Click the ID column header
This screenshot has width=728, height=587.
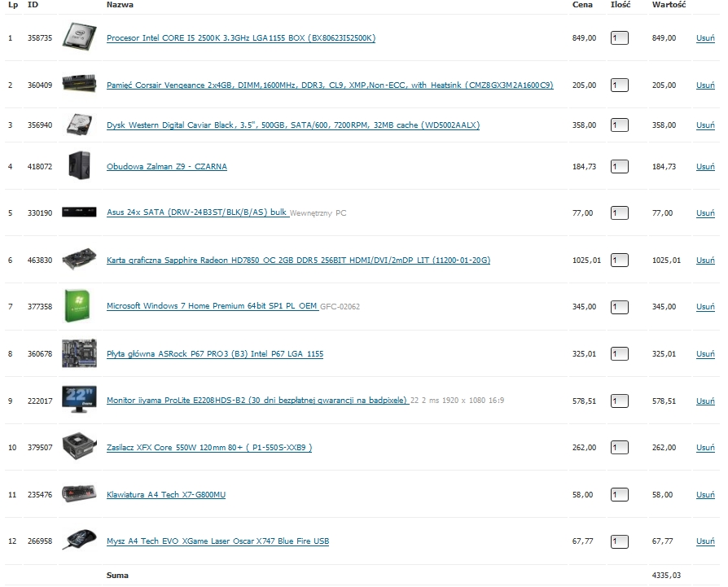click(x=33, y=5)
